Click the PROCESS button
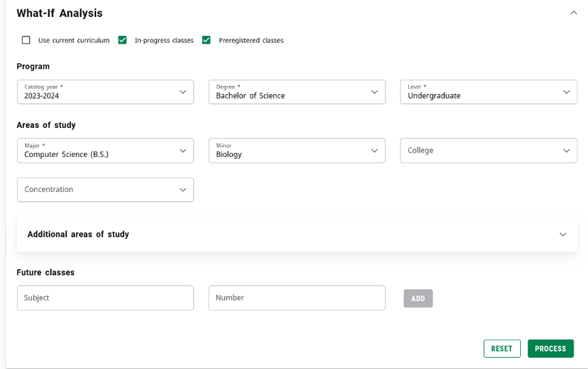Viewport: 588px width, 369px height. coord(550,349)
